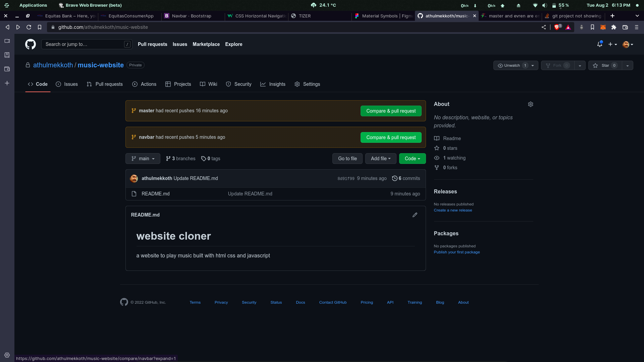Open Brave Rewards triangle icon
The height and width of the screenshot is (362, 644).
[568, 27]
